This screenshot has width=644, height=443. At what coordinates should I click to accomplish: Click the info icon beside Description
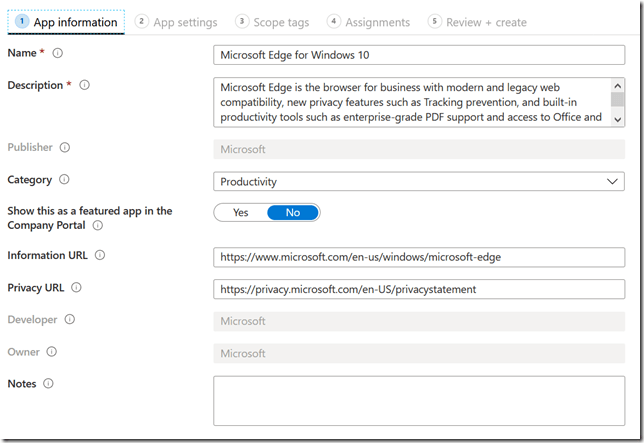point(84,85)
